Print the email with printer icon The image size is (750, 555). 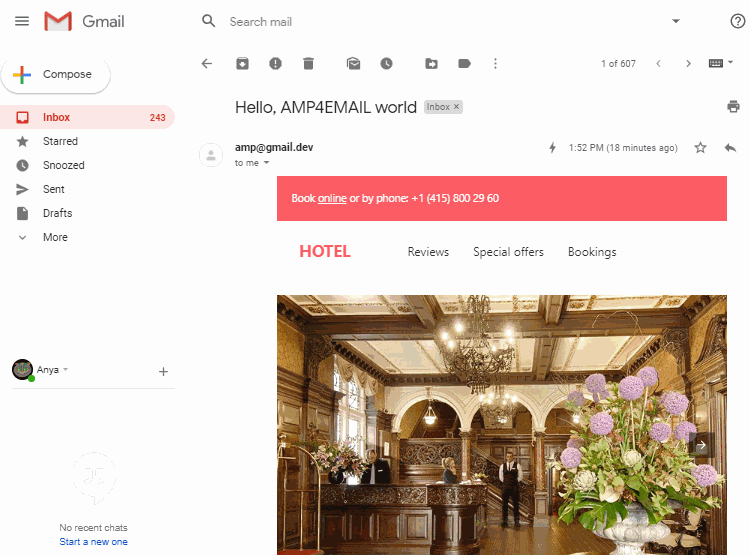coord(733,106)
